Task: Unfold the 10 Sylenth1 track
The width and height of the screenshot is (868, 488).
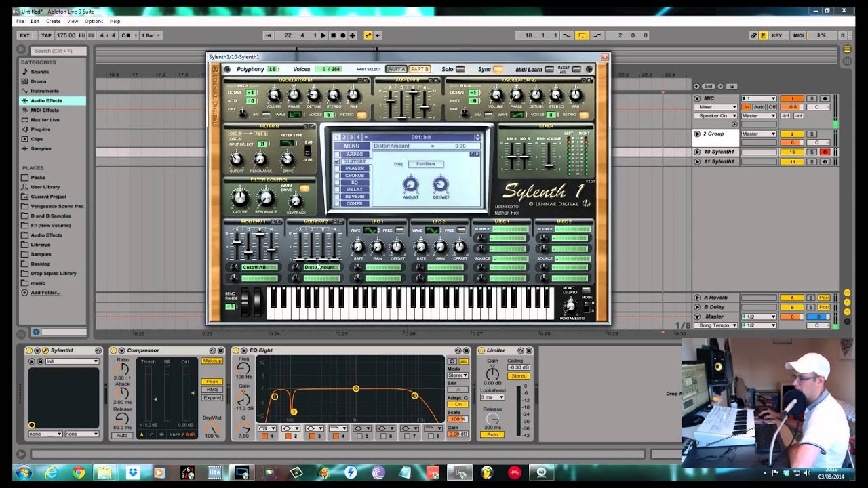Action: click(x=697, y=152)
